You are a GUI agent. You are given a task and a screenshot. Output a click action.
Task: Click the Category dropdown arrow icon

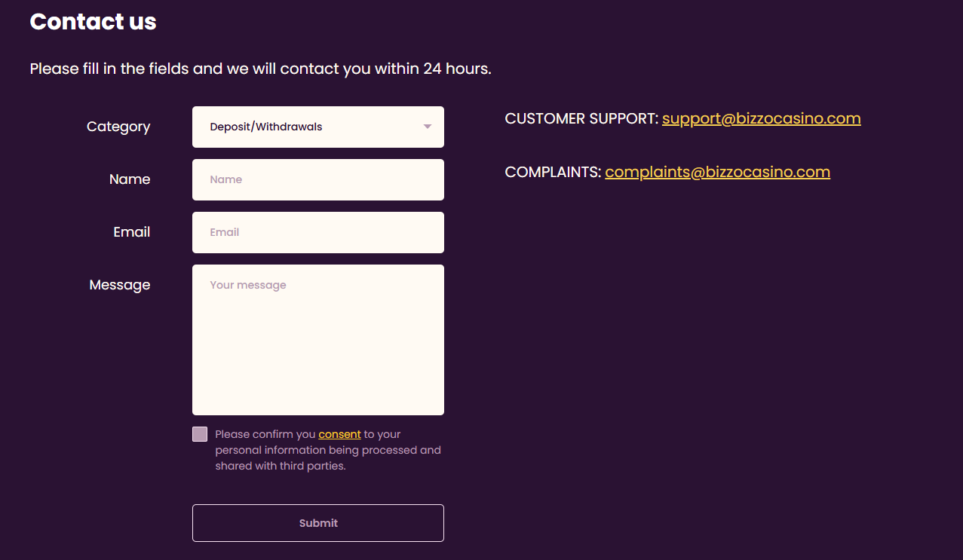[x=428, y=127]
